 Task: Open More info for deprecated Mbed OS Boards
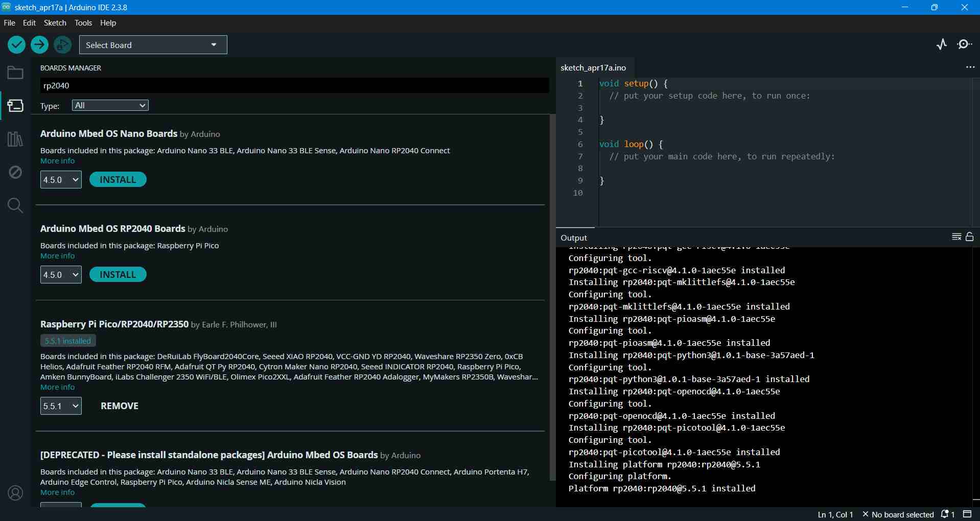tap(57, 492)
